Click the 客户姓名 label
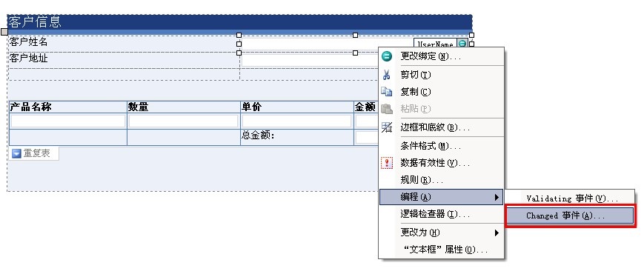The height and width of the screenshot is (274, 644). (x=29, y=41)
